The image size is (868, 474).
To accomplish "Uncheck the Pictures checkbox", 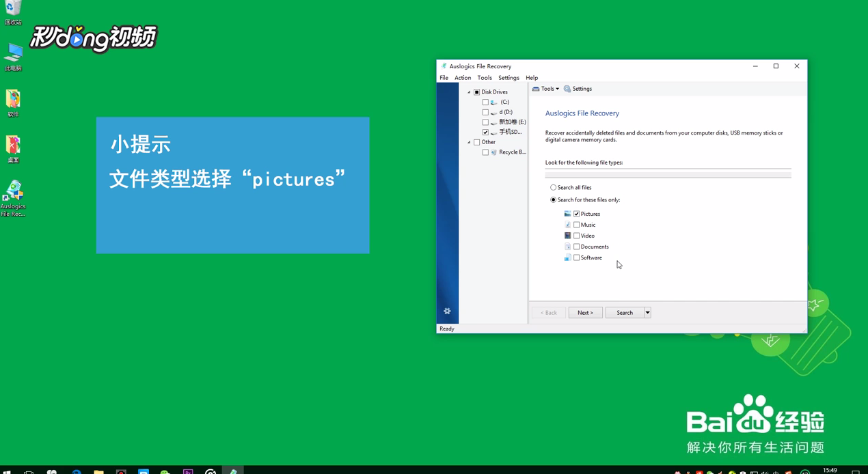I will pos(576,214).
